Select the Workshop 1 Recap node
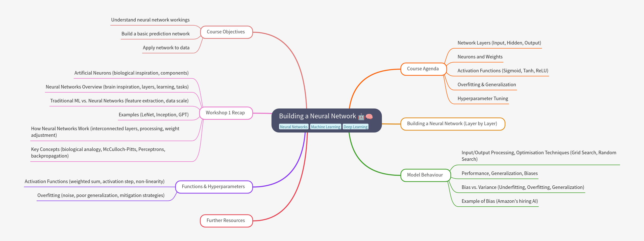 coord(226,113)
